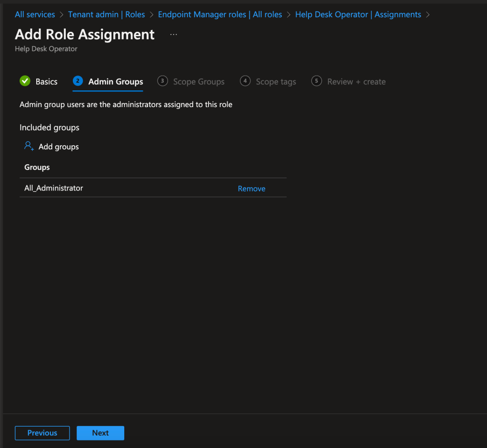Click the add user icon beside Add groups
The height and width of the screenshot is (448, 487).
[29, 146]
